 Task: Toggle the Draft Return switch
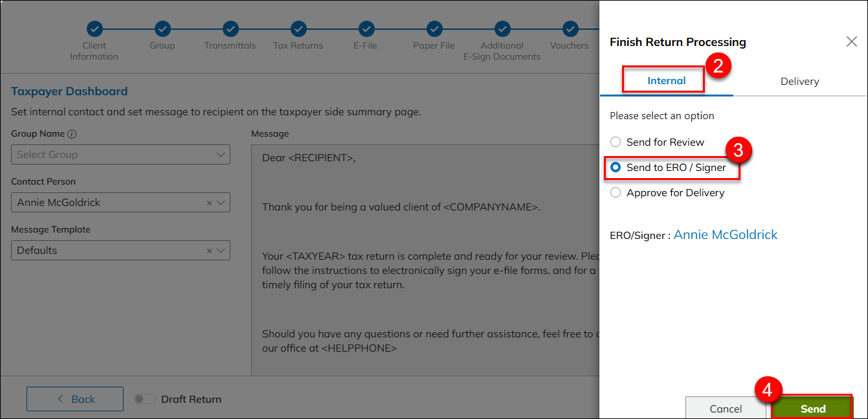pos(144,399)
